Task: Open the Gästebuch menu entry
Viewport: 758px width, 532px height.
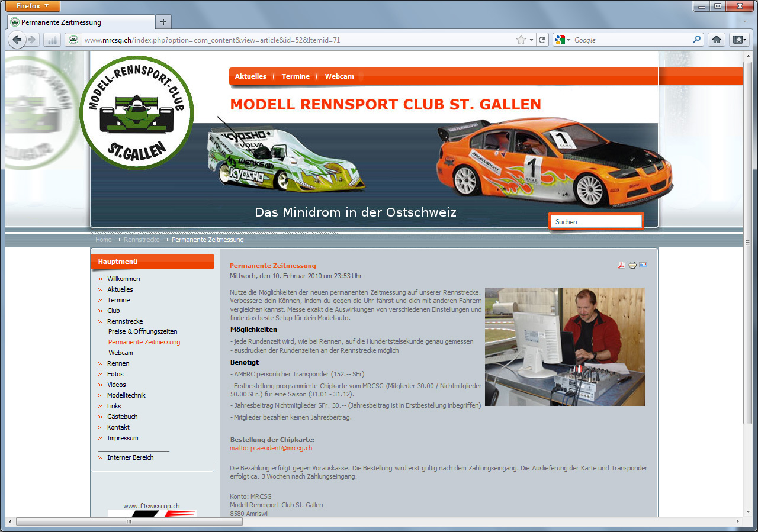Action: coord(123,417)
